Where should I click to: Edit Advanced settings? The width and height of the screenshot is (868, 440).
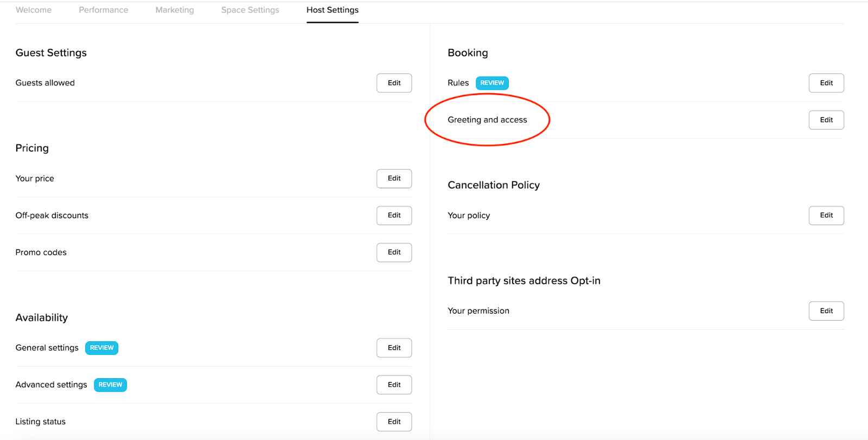pos(394,385)
